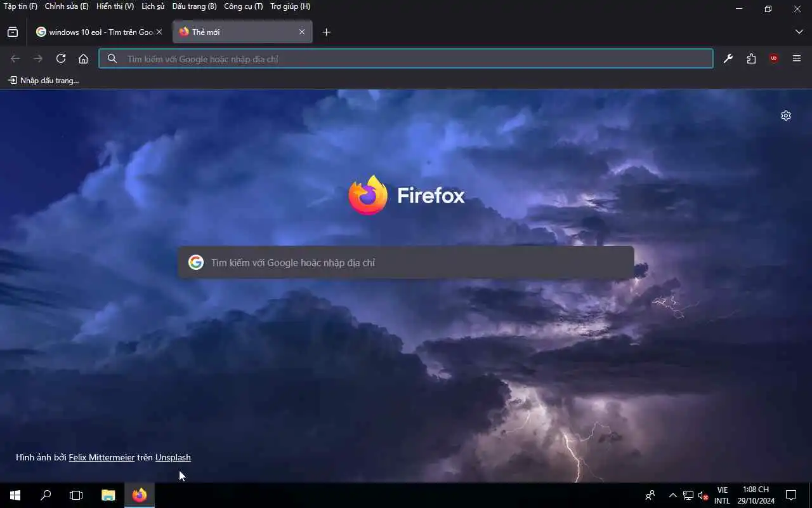Click Firefox icon on the taskbar
This screenshot has width=812, height=508.
point(140,495)
